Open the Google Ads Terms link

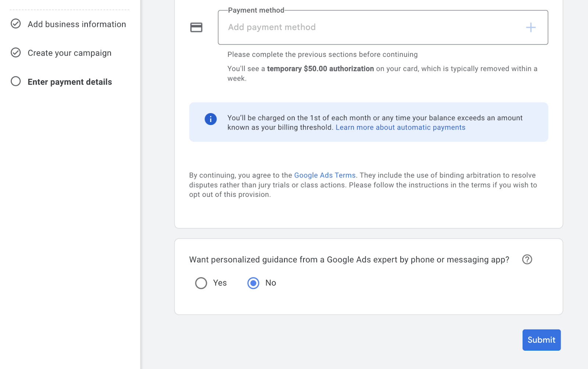point(325,175)
